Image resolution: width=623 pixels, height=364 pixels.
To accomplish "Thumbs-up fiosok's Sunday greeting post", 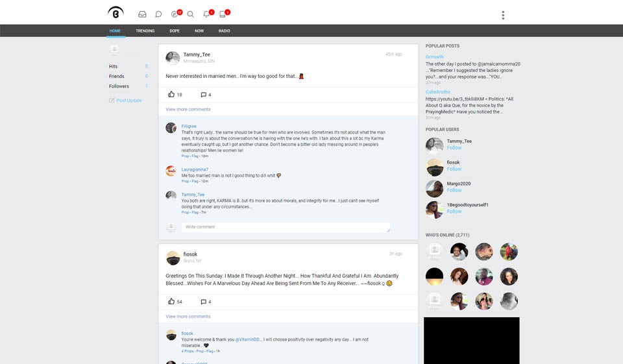I will coord(171,302).
